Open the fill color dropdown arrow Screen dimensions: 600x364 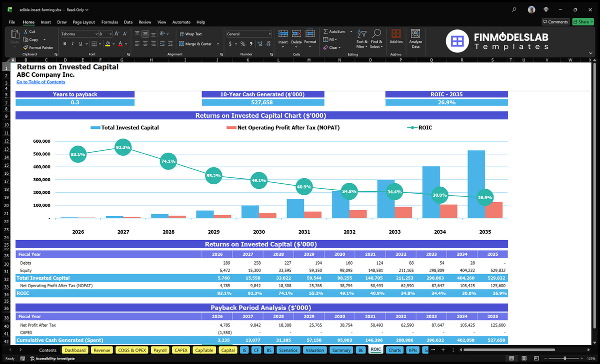click(113, 43)
